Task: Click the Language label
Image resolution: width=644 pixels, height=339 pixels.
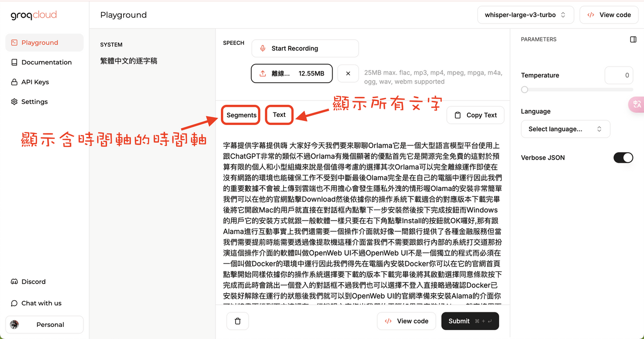Action: click(x=536, y=111)
